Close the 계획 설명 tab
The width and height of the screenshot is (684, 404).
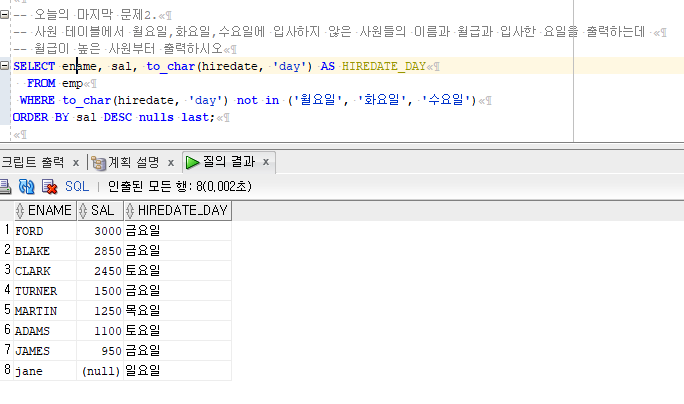171,163
